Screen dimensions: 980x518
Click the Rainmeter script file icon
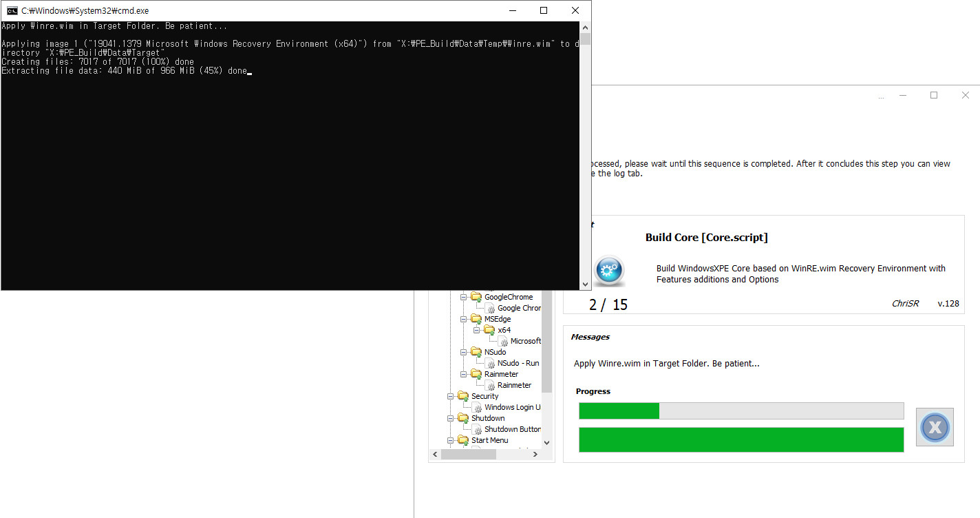point(490,386)
